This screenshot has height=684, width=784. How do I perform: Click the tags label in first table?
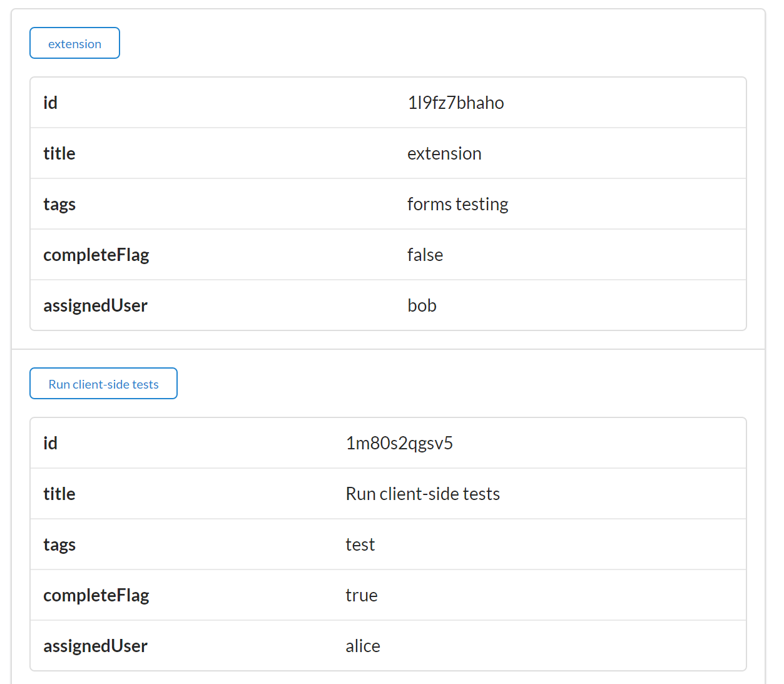(x=59, y=204)
